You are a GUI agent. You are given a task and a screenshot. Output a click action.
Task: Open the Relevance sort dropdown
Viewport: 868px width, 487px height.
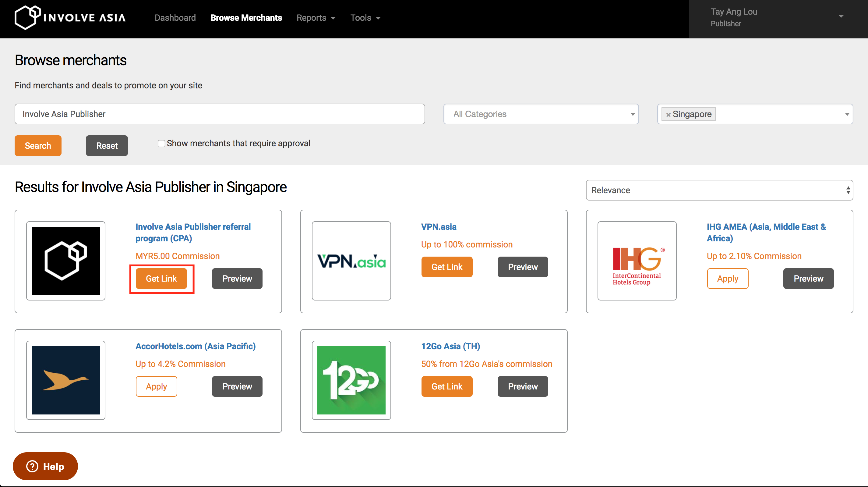[x=719, y=190]
